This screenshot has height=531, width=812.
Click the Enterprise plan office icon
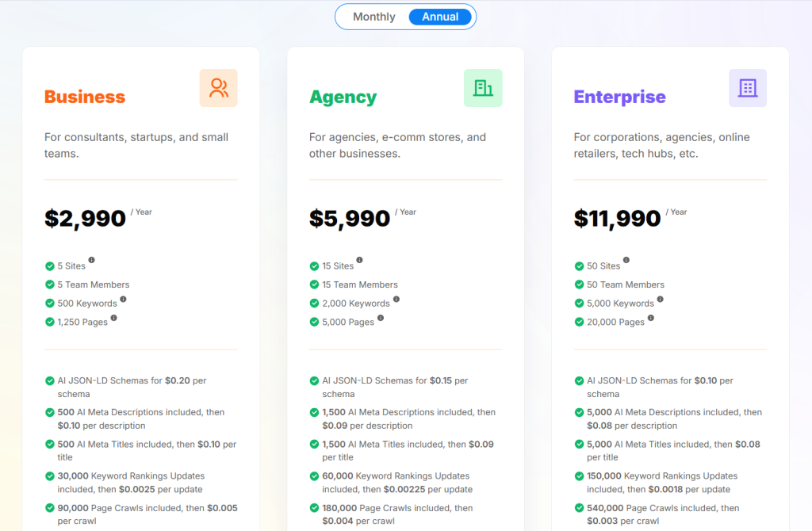(748, 88)
